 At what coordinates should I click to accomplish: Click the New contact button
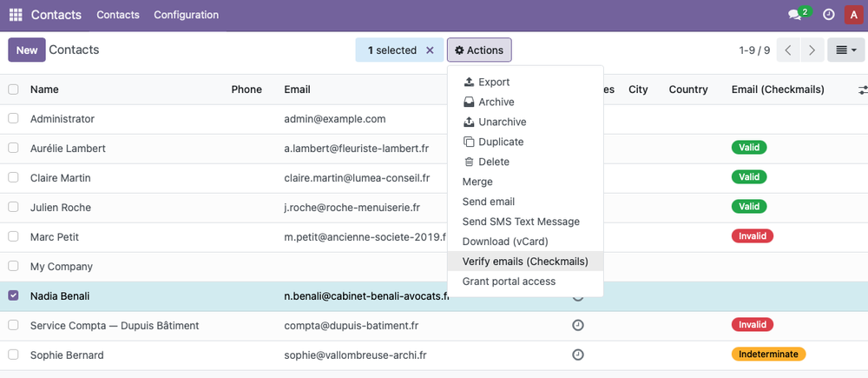point(27,50)
